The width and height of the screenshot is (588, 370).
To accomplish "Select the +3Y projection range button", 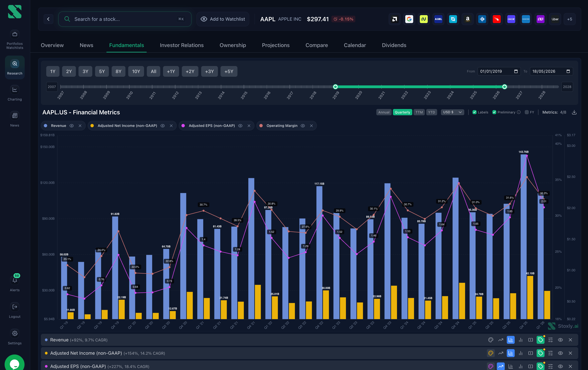I will click(x=209, y=71).
